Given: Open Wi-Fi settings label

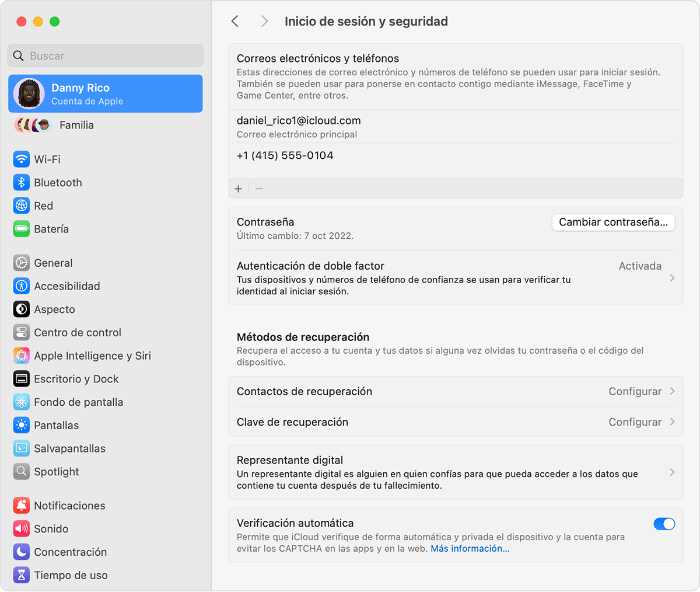Looking at the screenshot, I should pos(47,159).
